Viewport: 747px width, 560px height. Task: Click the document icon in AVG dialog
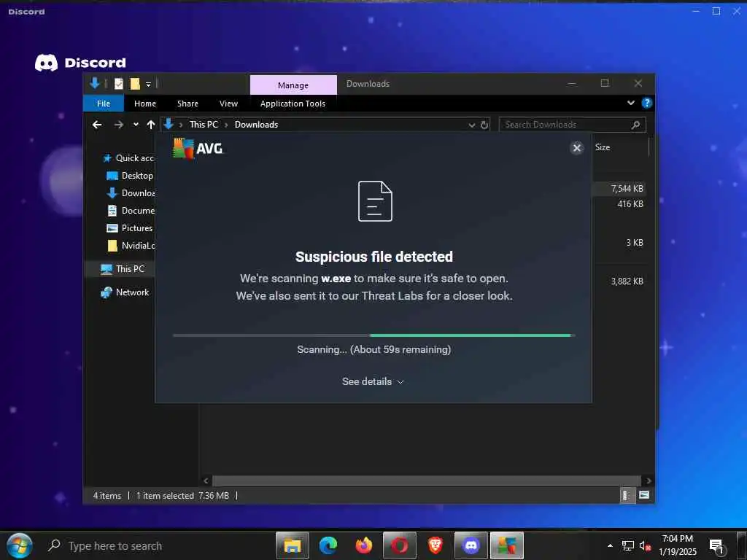pyautogui.click(x=375, y=201)
